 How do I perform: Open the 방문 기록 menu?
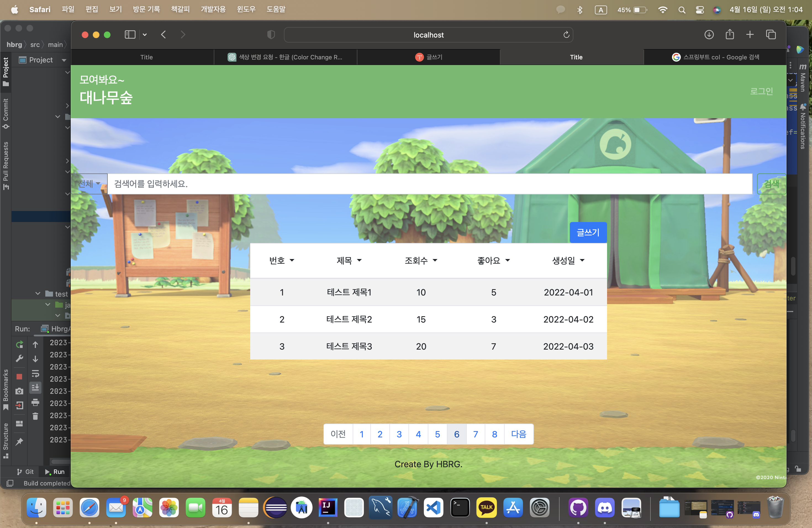tap(146, 9)
